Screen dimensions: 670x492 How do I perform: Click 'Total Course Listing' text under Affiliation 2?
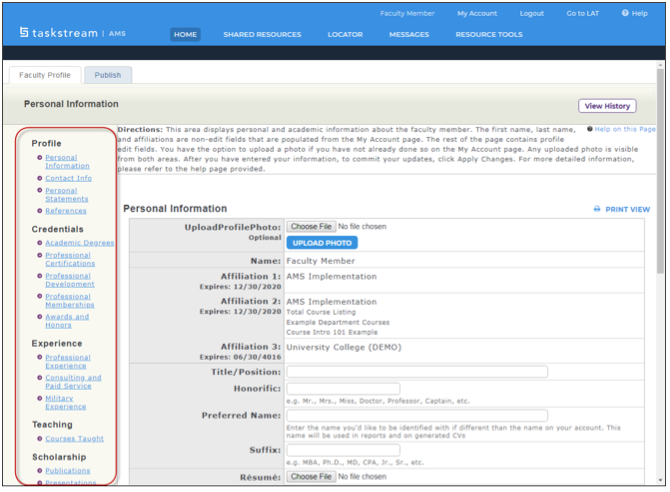coord(321,312)
